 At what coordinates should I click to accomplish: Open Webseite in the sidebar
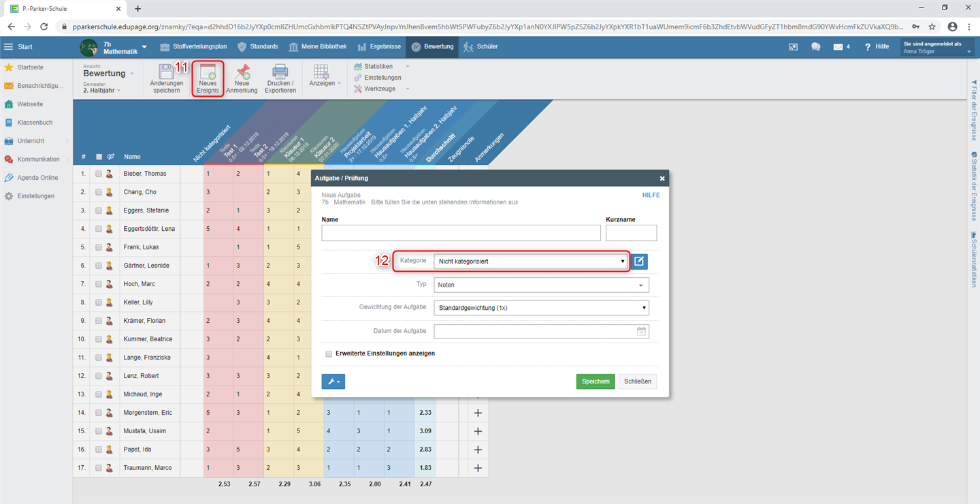[30, 104]
